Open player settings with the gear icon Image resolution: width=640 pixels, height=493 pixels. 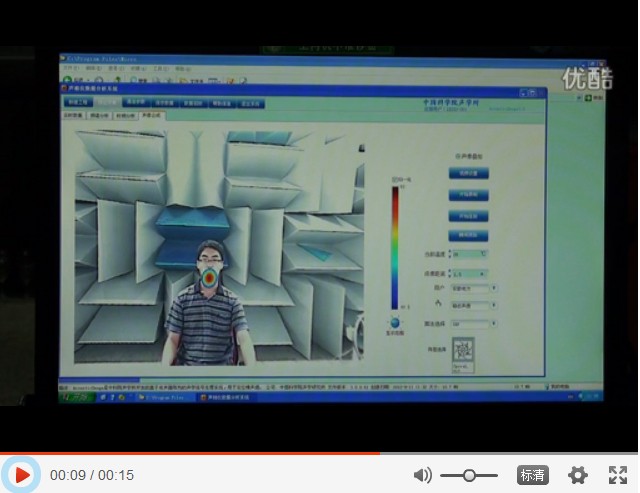coord(578,475)
